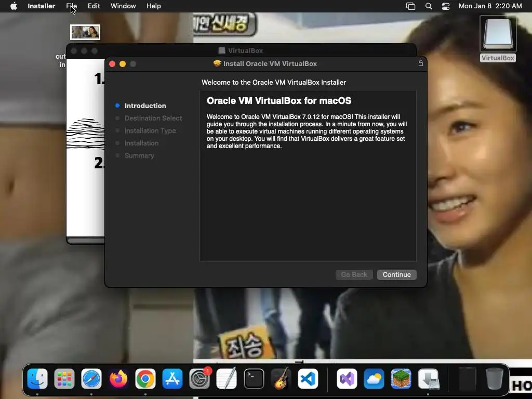Open System Settings with notification badge
Screen dimensions: 532x399
click(199, 379)
